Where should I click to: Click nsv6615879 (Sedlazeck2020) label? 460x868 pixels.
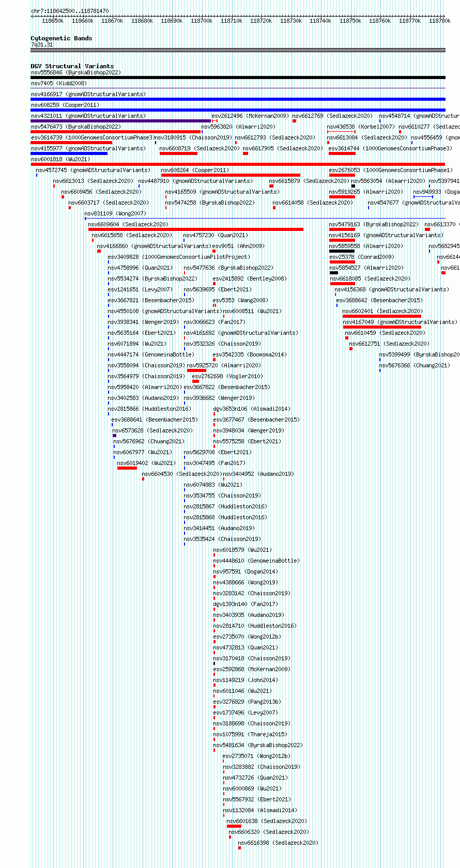(309, 181)
